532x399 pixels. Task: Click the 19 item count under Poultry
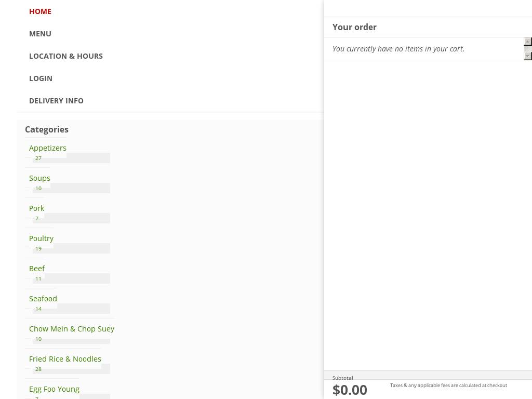[38, 248]
